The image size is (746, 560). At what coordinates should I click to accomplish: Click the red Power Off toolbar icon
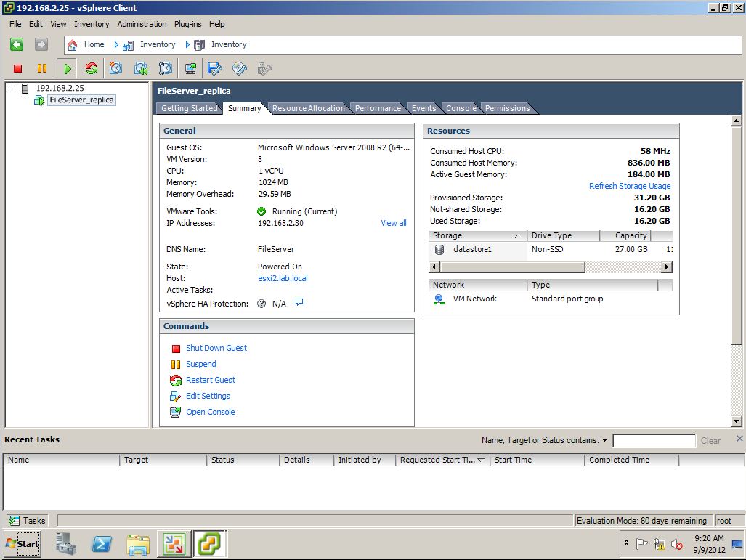pos(18,68)
